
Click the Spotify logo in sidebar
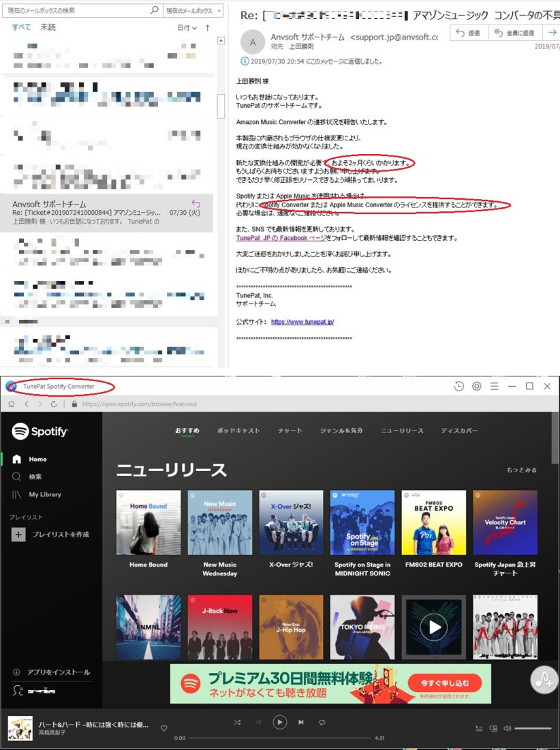pos(40,431)
